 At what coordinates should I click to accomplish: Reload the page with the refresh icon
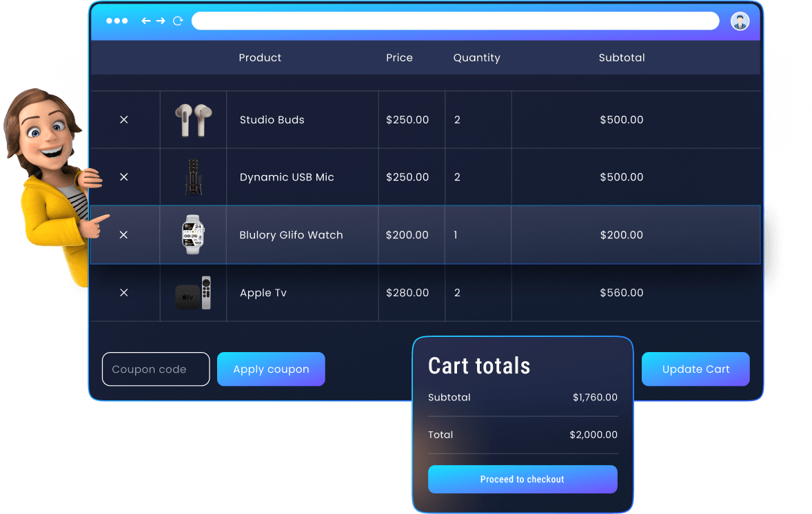pyautogui.click(x=178, y=21)
